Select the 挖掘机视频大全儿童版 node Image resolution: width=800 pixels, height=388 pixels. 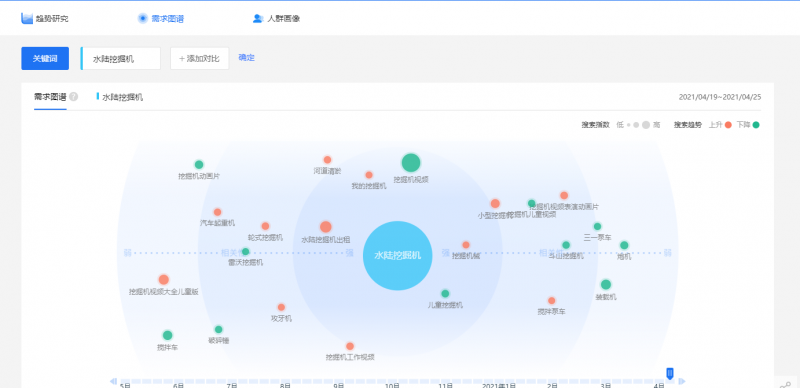pyautogui.click(x=163, y=279)
